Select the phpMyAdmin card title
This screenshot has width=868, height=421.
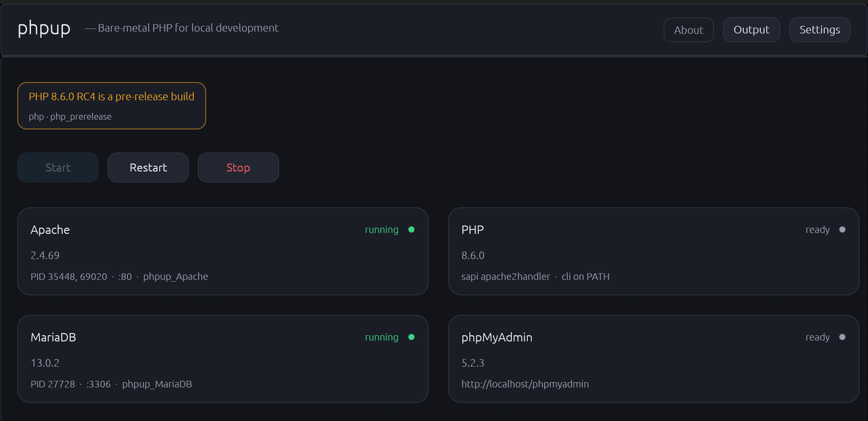point(497,338)
